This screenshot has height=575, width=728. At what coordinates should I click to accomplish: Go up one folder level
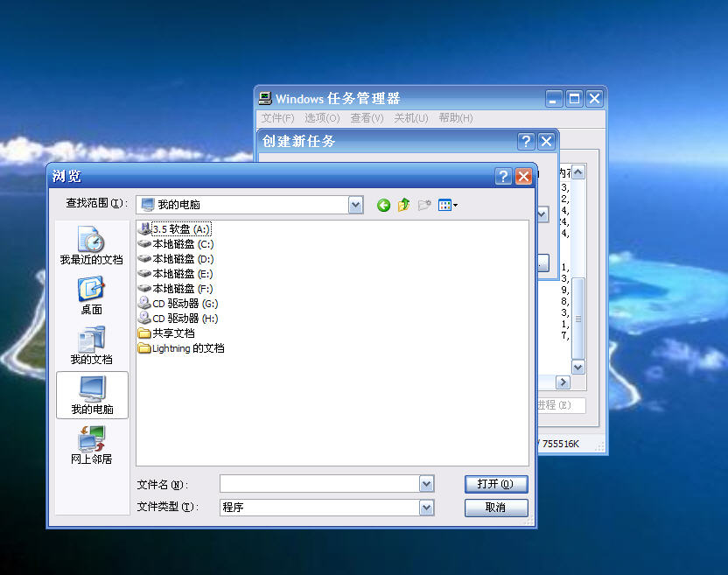pos(403,205)
